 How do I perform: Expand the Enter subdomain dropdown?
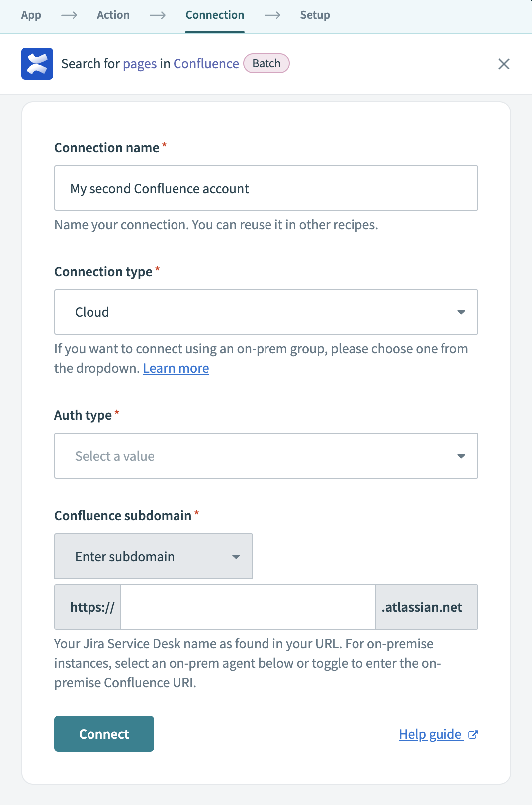pyautogui.click(x=154, y=556)
